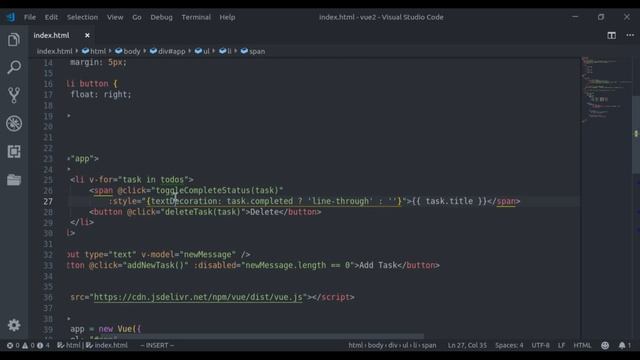This screenshot has width=640, height=360.
Task: Click the feedback smiley icon
Action: [x=605, y=345]
